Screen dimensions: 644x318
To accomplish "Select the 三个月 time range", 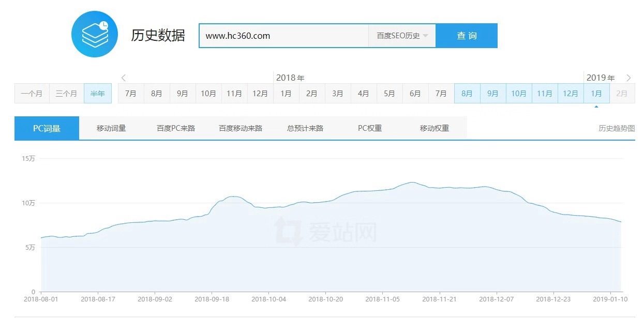I will pos(65,94).
